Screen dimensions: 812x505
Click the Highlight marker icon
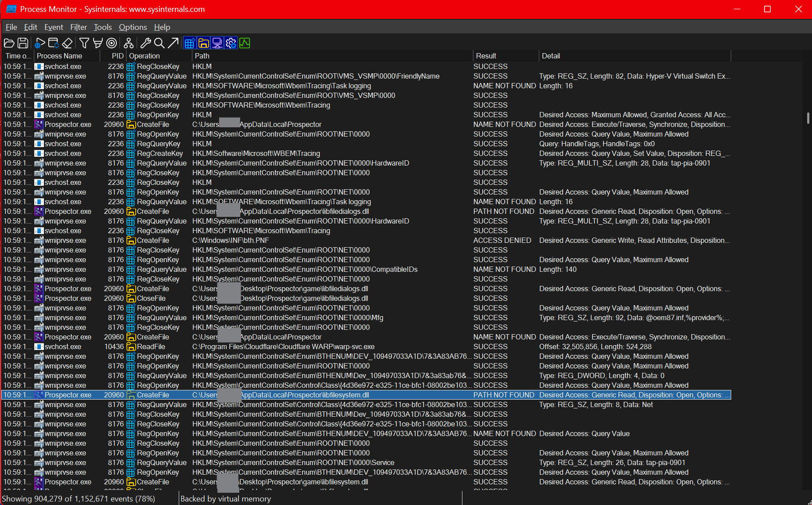(98, 43)
